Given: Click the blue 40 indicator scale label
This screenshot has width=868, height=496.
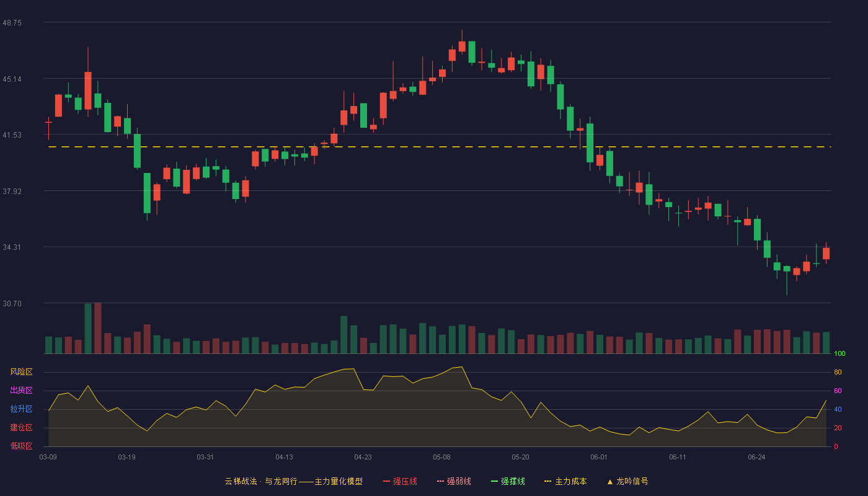Looking at the screenshot, I should [838, 409].
